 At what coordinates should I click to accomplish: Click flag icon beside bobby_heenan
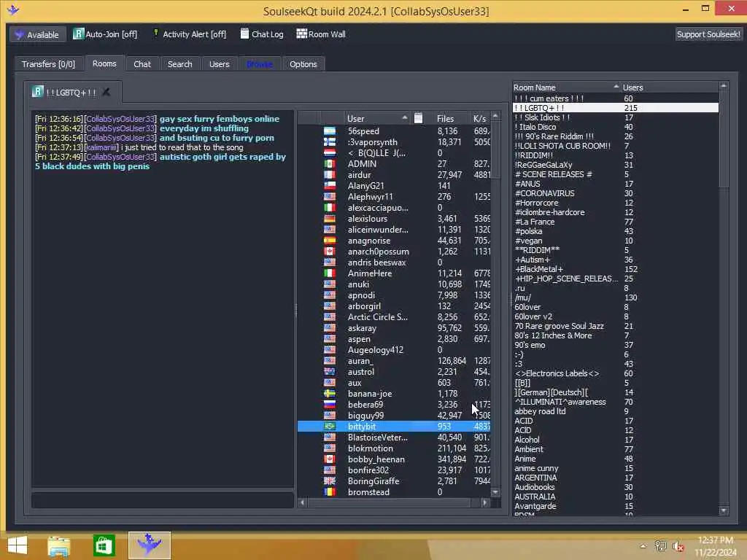click(330, 459)
